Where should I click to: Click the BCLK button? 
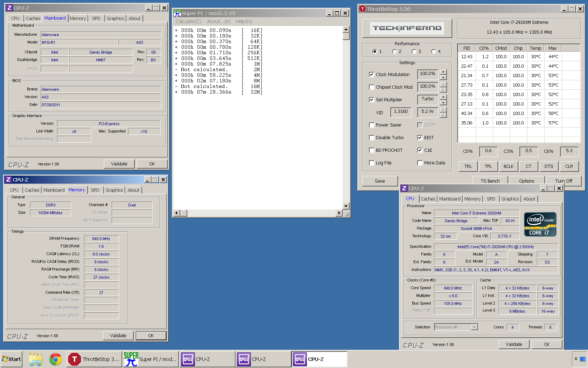[x=509, y=166]
